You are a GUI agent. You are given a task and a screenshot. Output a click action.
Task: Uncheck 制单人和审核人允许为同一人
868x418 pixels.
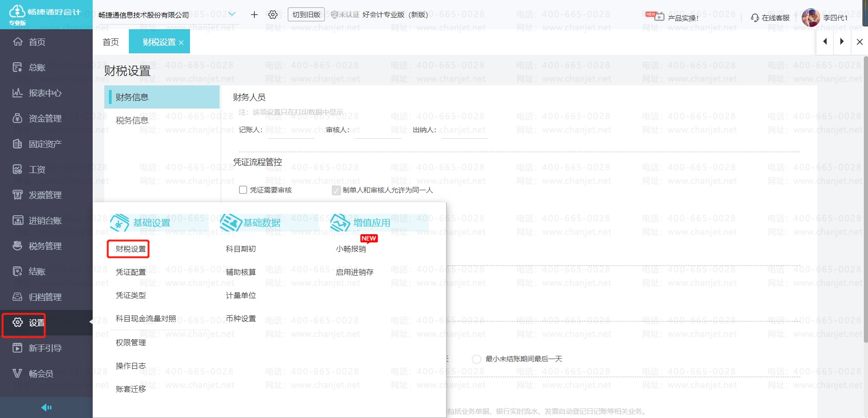click(336, 190)
